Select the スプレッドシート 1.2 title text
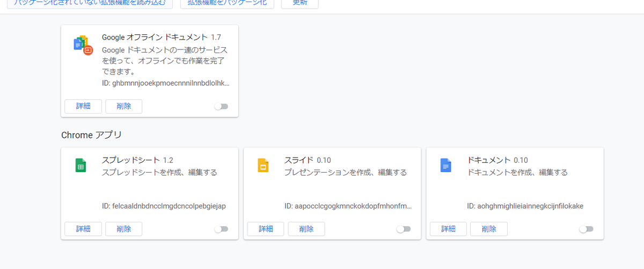 pos(137,160)
